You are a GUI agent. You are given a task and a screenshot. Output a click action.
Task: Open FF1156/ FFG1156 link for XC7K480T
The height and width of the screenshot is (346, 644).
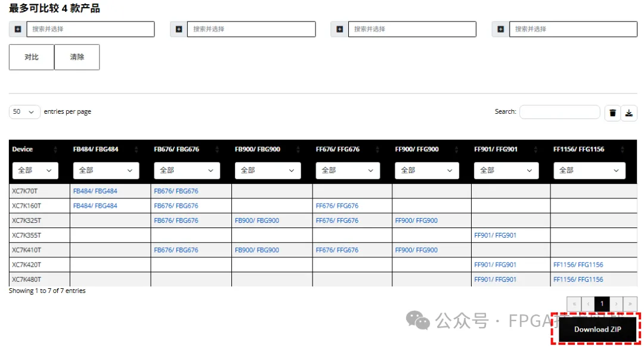(x=578, y=279)
